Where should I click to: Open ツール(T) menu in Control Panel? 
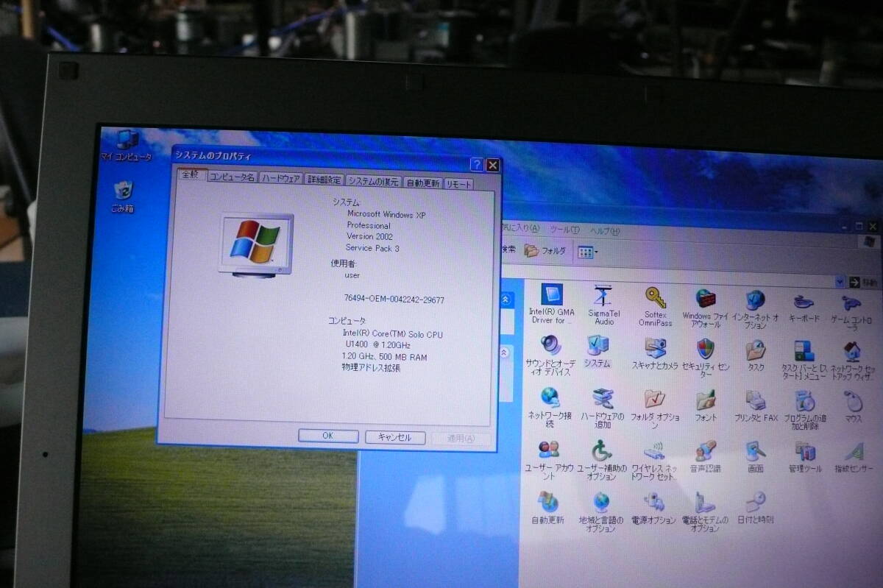564,229
